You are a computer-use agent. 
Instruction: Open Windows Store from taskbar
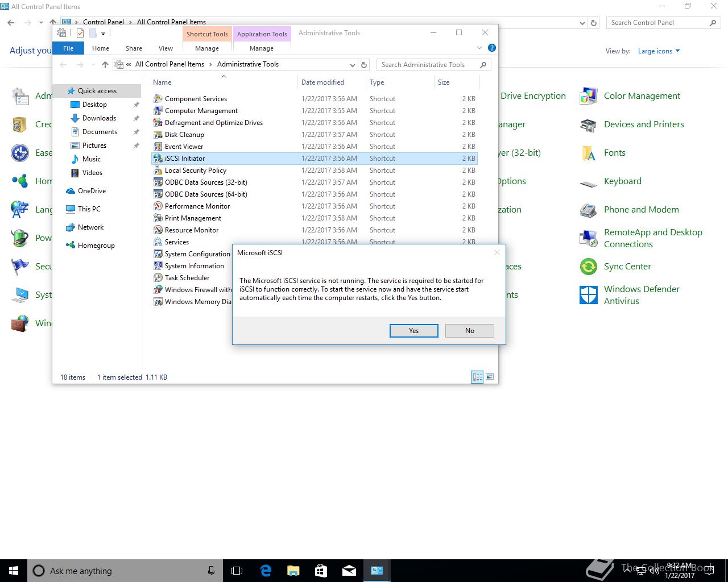click(x=321, y=571)
